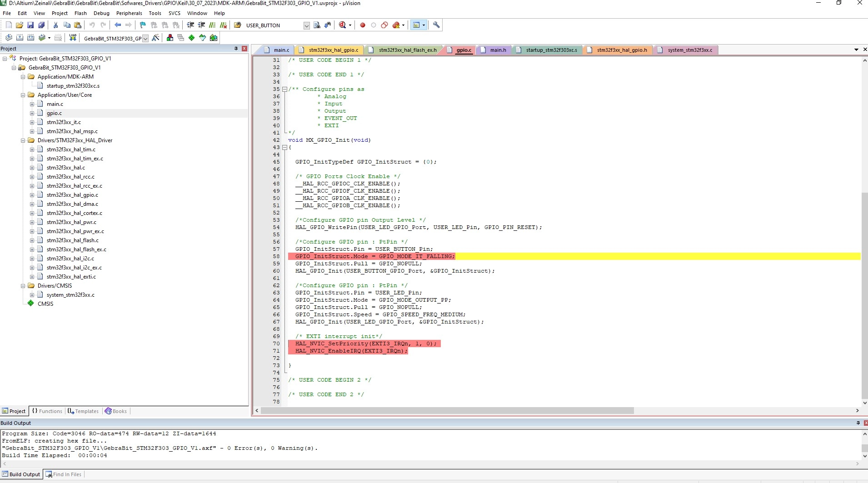The height and width of the screenshot is (483, 868).
Task: Switch to Find In Files output tab
Action: pyautogui.click(x=64, y=474)
